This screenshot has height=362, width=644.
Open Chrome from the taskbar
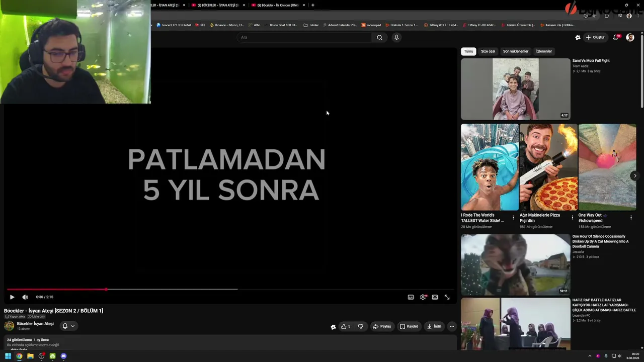tap(19, 356)
